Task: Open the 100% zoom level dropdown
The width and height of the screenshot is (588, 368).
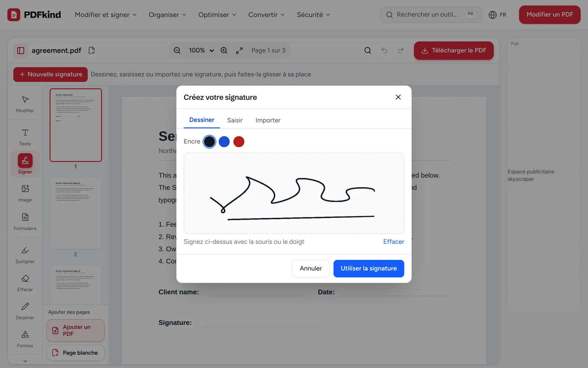Action: (x=201, y=50)
